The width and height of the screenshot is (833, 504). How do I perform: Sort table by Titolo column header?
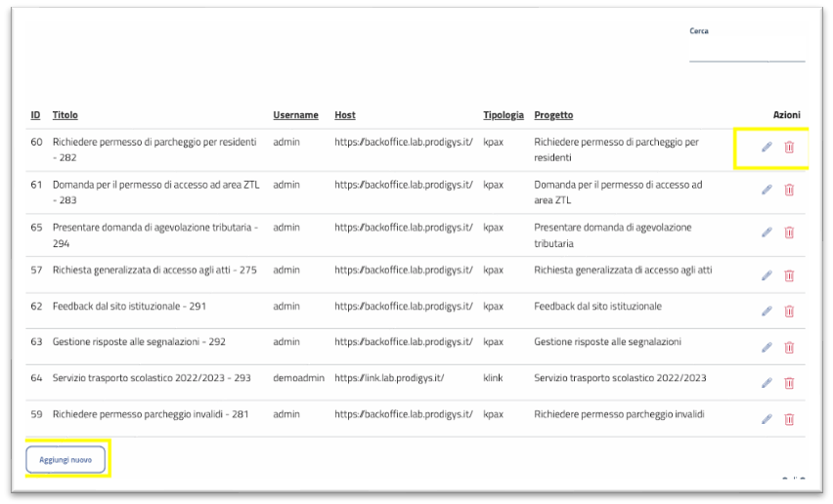65,115
